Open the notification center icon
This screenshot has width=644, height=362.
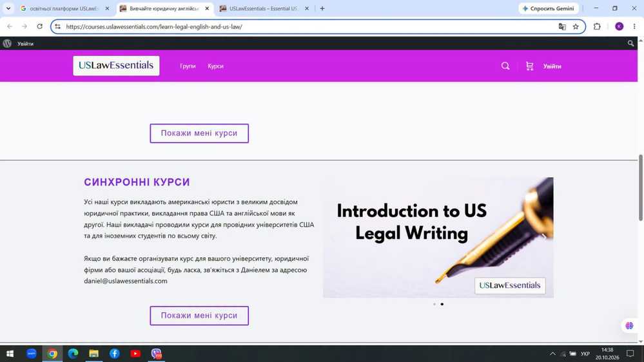click(x=630, y=354)
